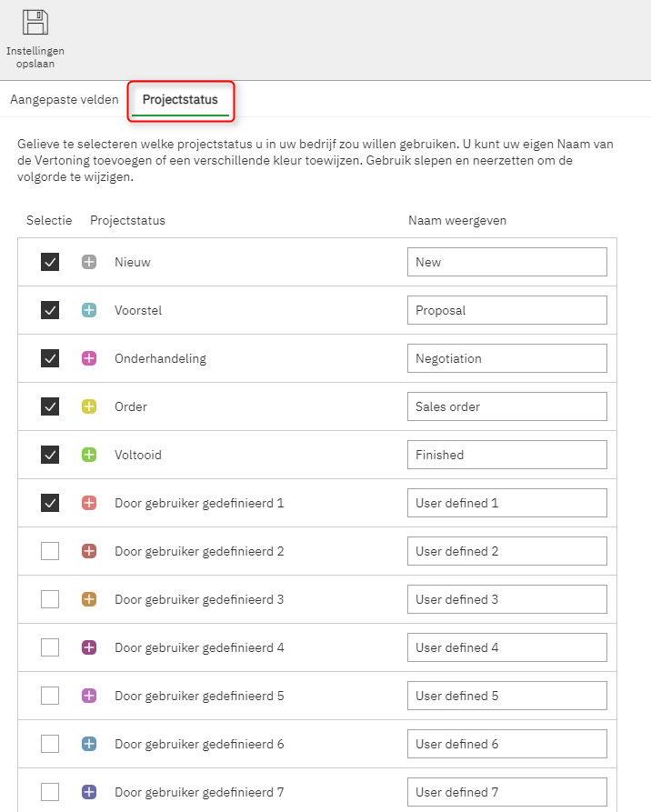Switch to the Aangepaste velden tab
651x812 pixels.
pos(65,99)
